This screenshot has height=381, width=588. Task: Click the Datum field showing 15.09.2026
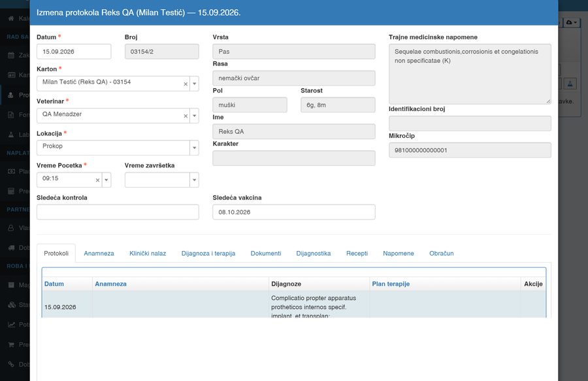74,52
